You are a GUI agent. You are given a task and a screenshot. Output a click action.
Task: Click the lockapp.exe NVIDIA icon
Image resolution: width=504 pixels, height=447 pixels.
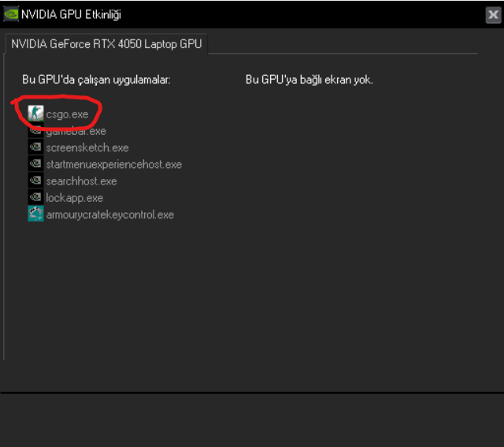(35, 197)
